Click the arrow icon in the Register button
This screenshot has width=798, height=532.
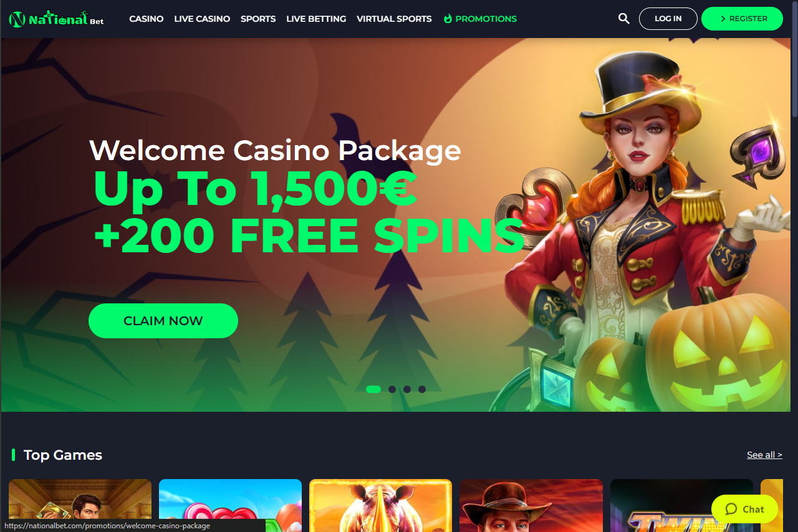[x=723, y=19]
